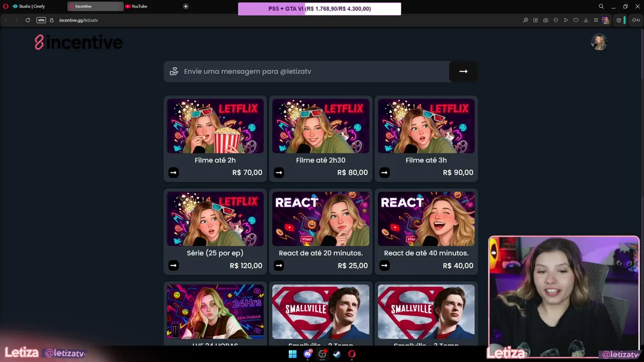644x362 pixels.
Task: Open the extensions cube icon
Action: click(619, 20)
